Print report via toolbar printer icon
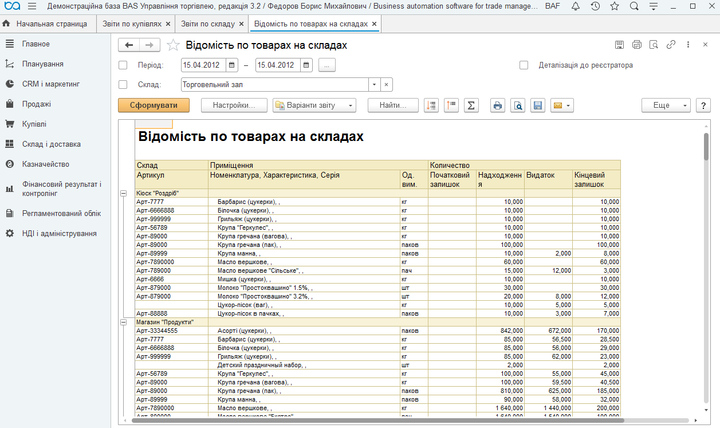Screen dimensions: 720x428 pos(497,106)
